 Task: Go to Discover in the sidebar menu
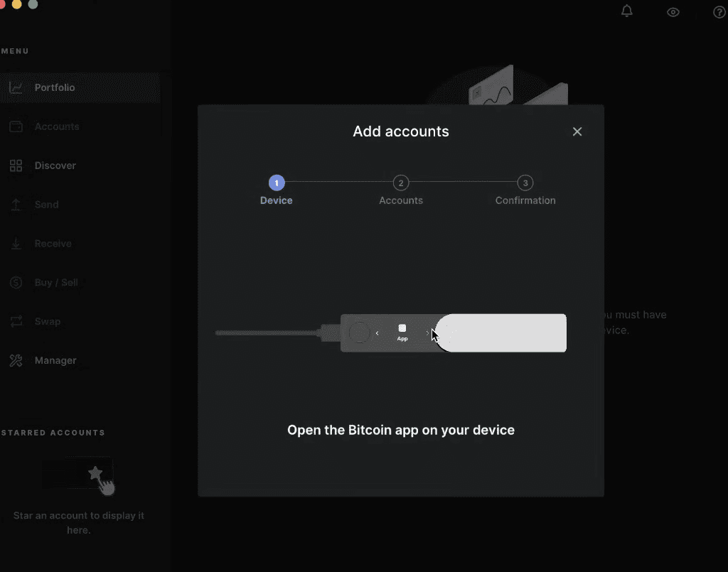pyautogui.click(x=55, y=166)
